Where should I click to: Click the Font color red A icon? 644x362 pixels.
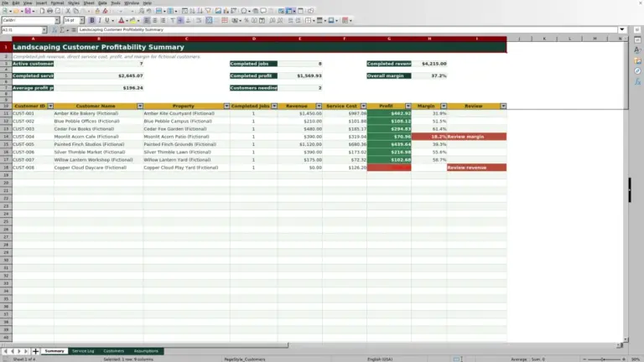[121, 20]
